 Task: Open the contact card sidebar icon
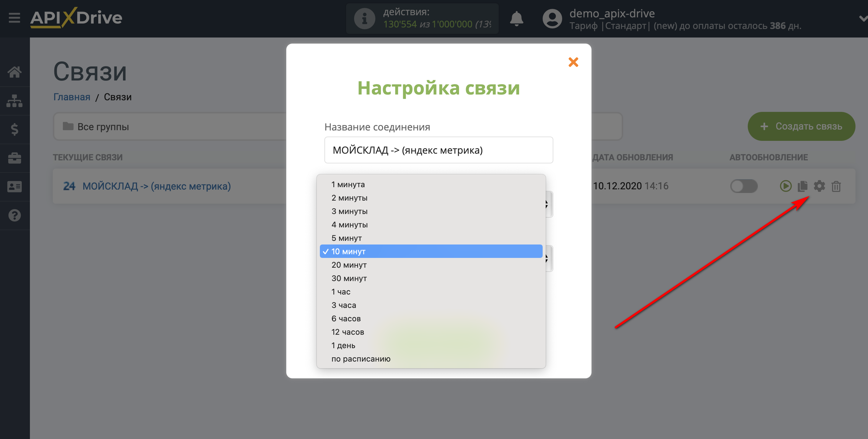[x=14, y=187]
